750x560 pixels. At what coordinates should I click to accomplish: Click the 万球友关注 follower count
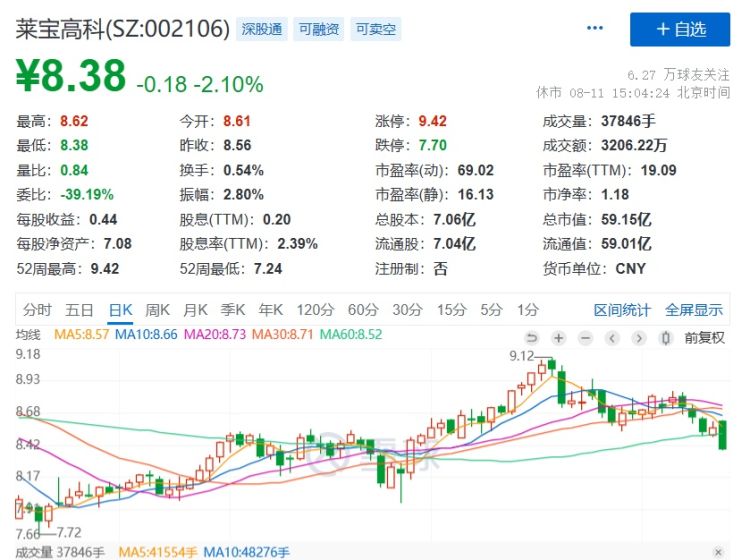(x=678, y=75)
